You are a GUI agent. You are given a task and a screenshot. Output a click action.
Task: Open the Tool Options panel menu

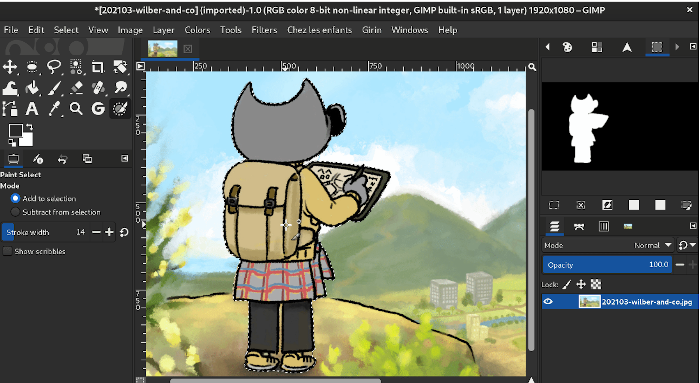coord(125,158)
